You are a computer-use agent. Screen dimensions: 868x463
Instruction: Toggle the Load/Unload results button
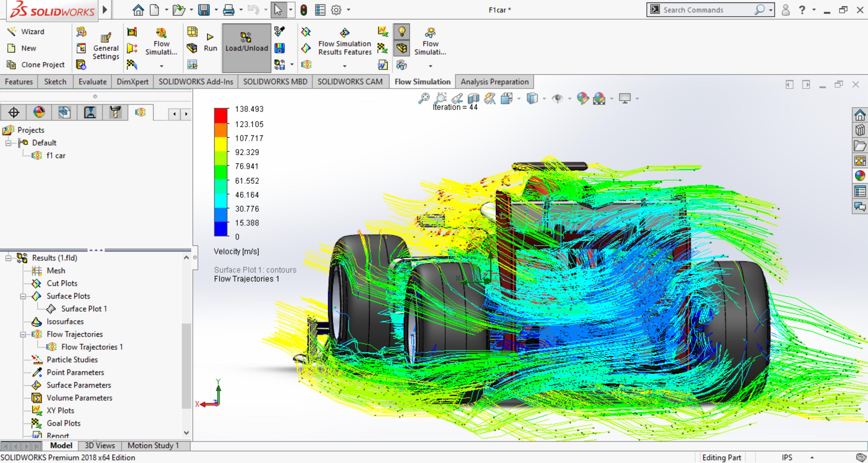246,48
